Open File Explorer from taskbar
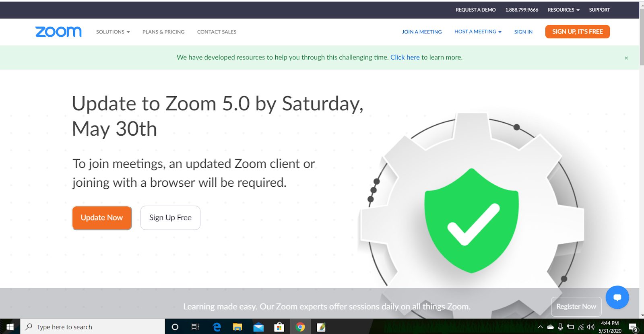This screenshot has width=644, height=334. [237, 327]
